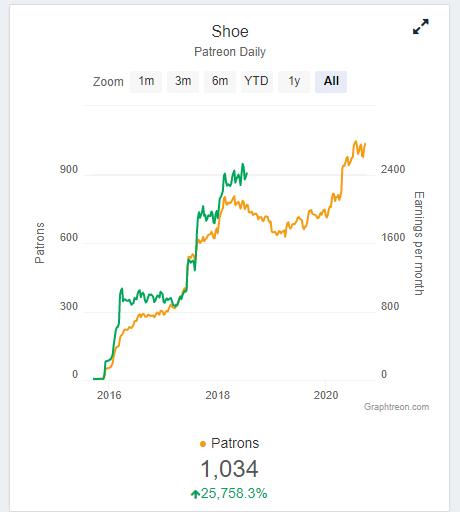Viewport: 460px width, 512px height.
Task: Click the 2400 earnings axis label
Action: [393, 169]
